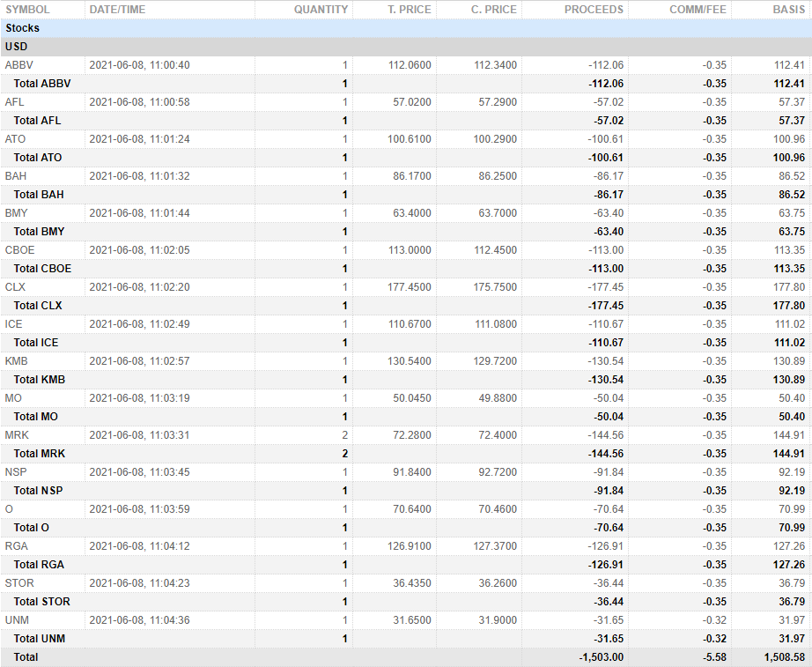Screen dimensions: 812x667
Task: Click the Total UNM row label
Action: [40, 639]
